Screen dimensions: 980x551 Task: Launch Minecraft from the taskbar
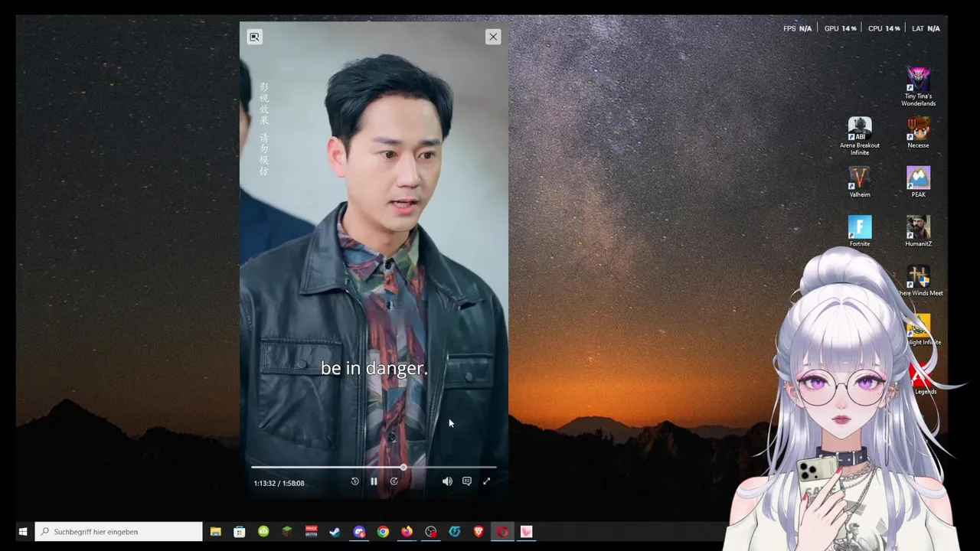tap(287, 532)
